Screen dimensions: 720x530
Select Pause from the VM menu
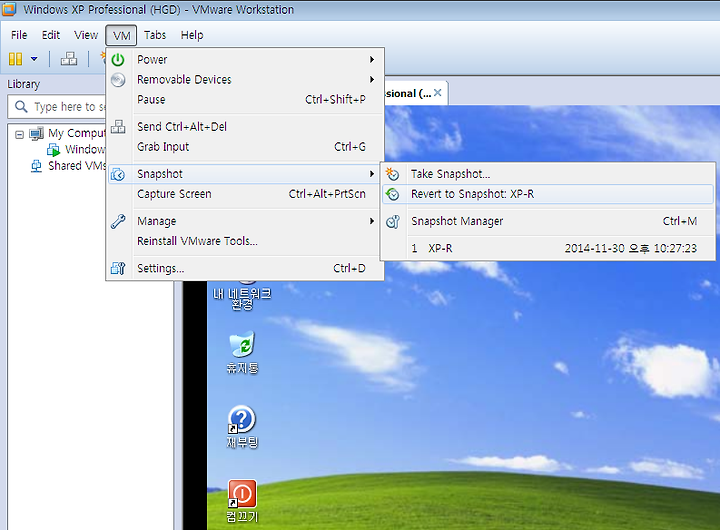pos(245,100)
